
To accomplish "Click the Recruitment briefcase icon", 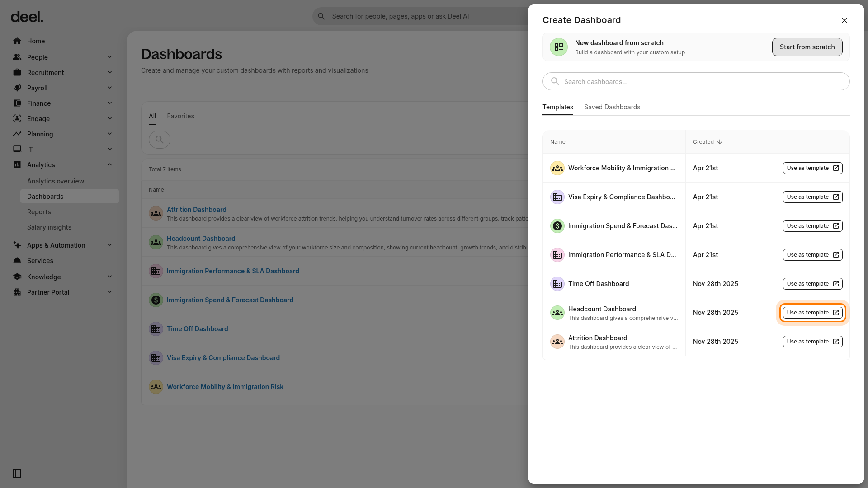I will (17, 73).
